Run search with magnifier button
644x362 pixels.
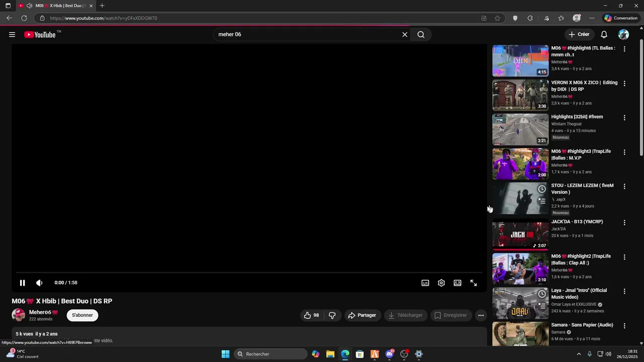(x=421, y=35)
